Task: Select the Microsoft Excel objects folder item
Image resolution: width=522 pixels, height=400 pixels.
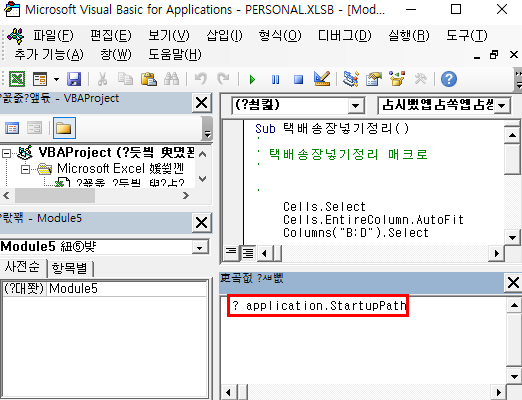Action: 121,169
